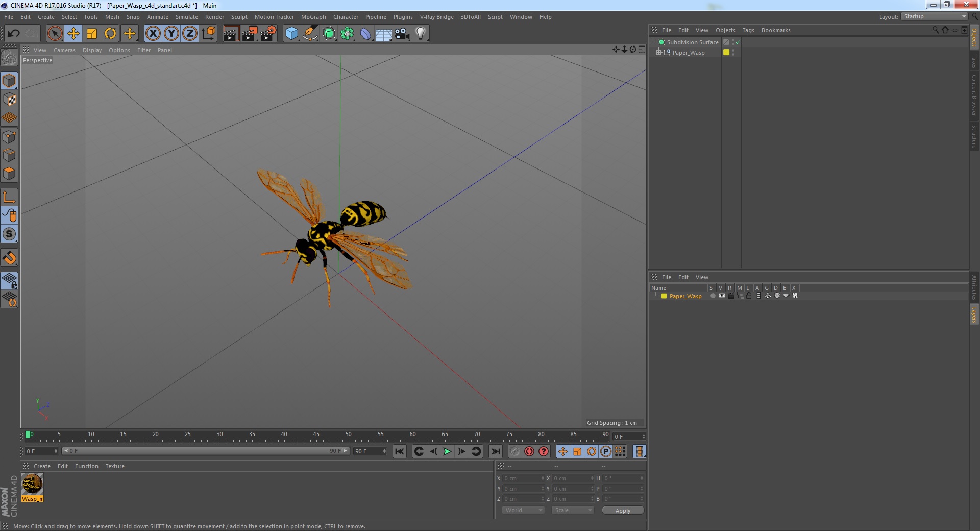
Task: Open material manager Texture menu
Action: pos(115,466)
